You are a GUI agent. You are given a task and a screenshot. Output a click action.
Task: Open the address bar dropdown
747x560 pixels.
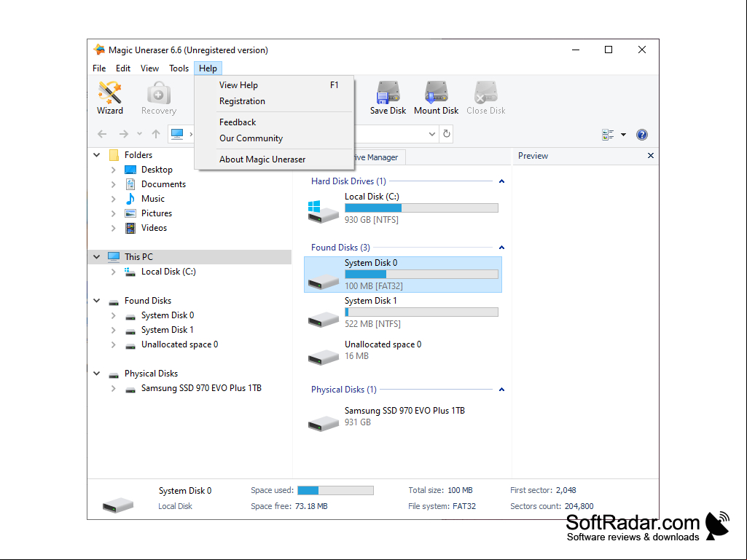pos(432,134)
